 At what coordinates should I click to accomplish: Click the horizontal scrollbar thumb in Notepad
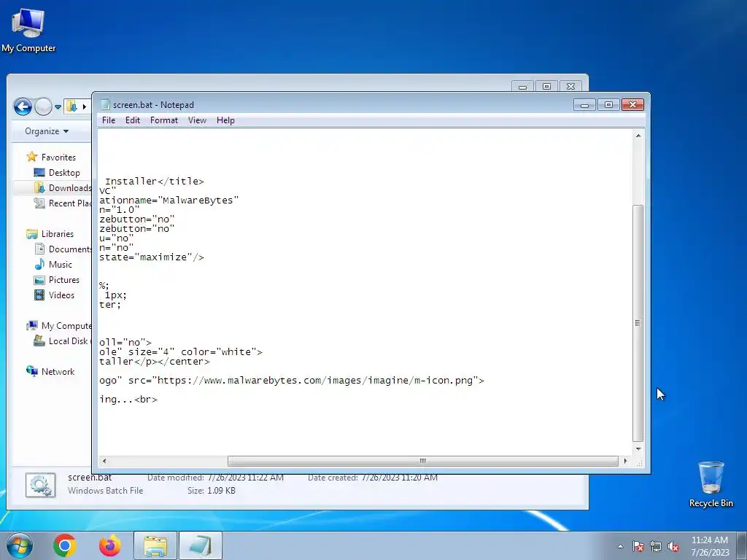[422, 461]
